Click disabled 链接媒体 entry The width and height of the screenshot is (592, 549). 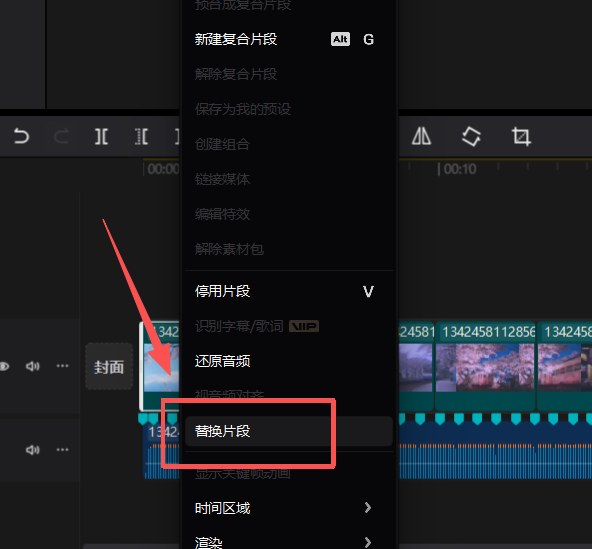point(288,179)
